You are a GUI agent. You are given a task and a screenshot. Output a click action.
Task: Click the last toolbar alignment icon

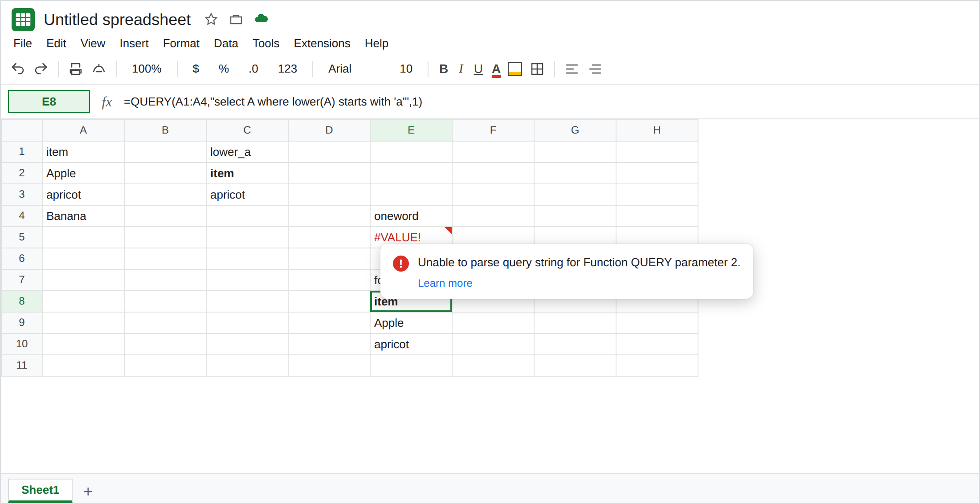596,69
